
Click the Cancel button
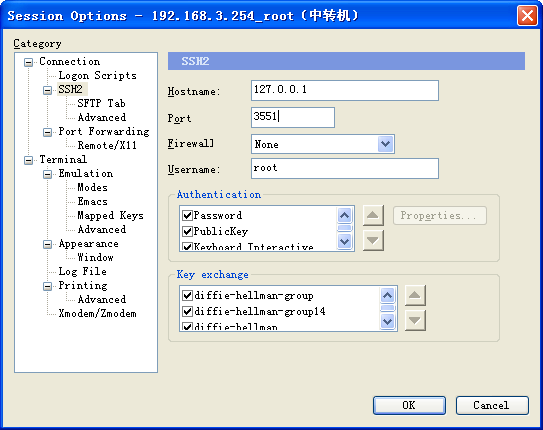[x=492, y=405]
